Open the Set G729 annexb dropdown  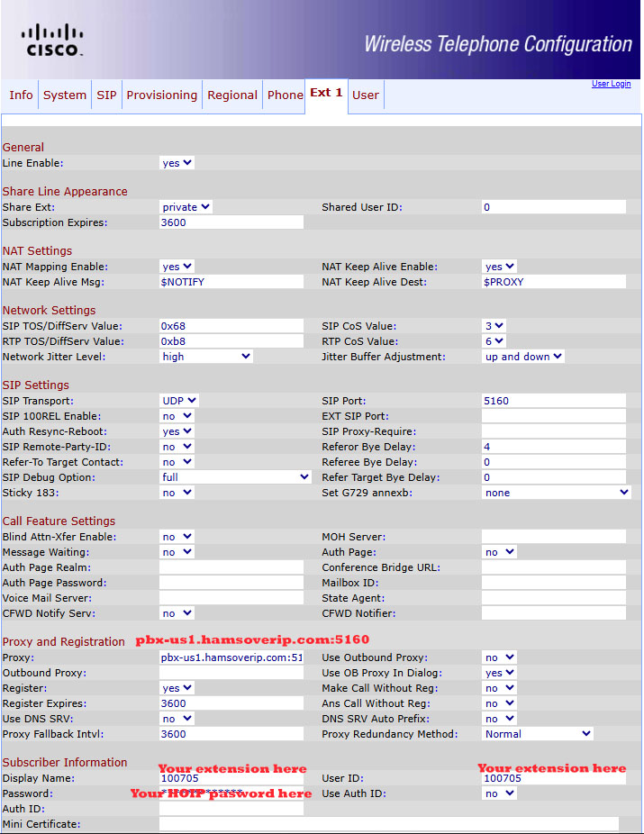[557, 493]
